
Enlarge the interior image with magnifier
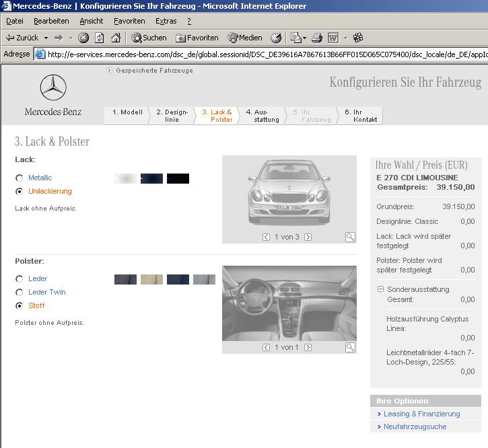(350, 347)
